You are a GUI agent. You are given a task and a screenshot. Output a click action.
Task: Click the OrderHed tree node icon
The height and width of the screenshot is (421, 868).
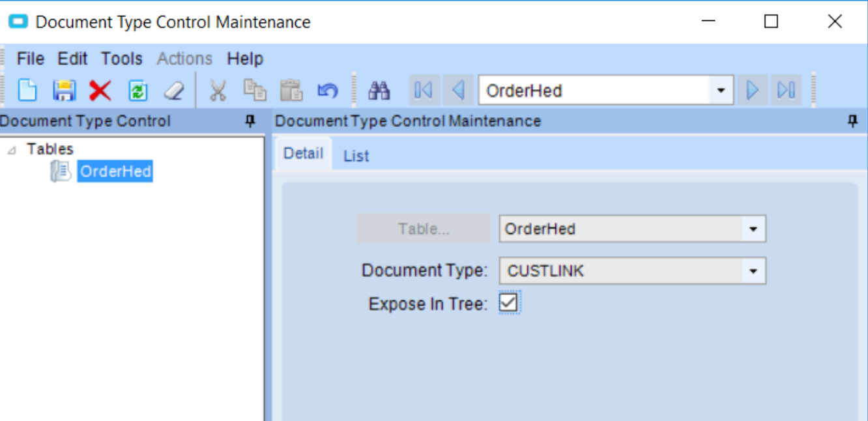(61, 171)
